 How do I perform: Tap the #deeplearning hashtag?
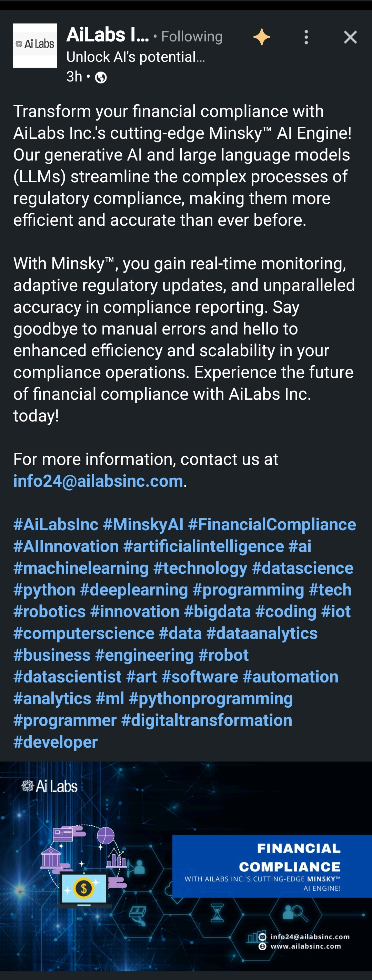click(134, 590)
